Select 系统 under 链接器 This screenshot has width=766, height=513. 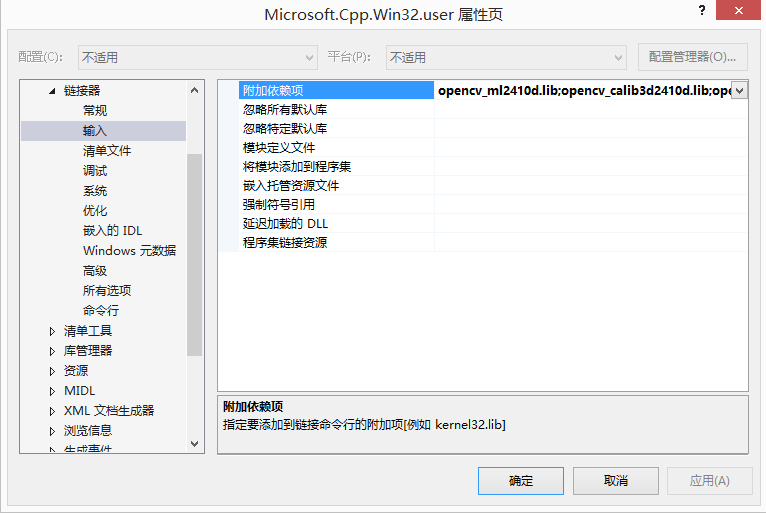click(95, 191)
